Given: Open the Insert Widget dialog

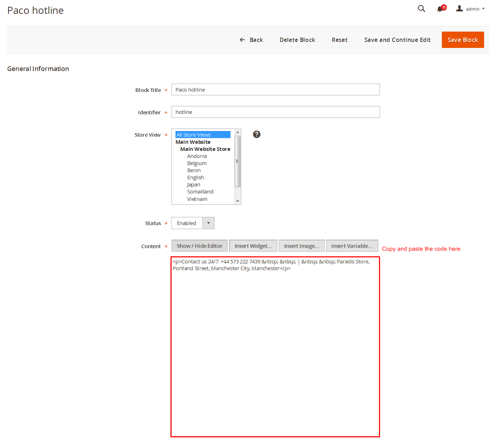Looking at the screenshot, I should tap(253, 246).
